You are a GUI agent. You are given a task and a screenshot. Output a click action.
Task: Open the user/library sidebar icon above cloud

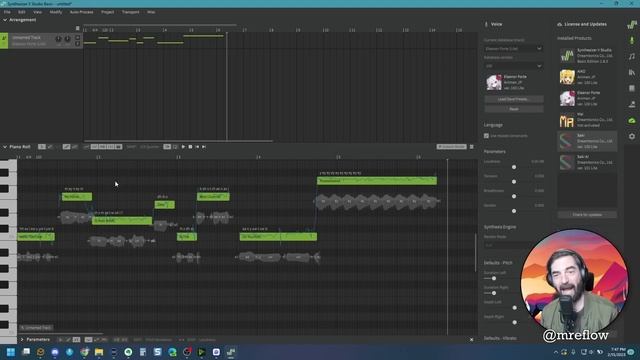point(632,104)
